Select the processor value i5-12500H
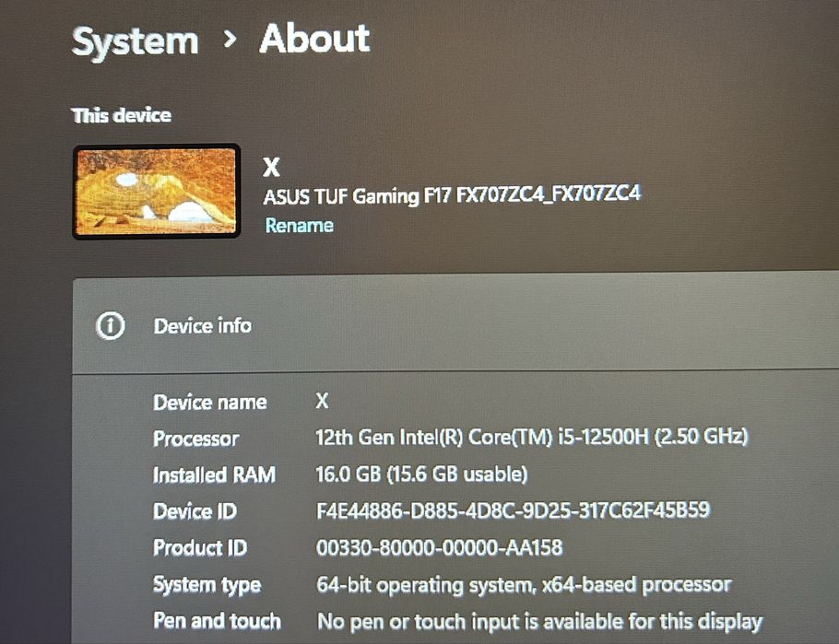Viewport: 839px width, 644px height. [531, 437]
